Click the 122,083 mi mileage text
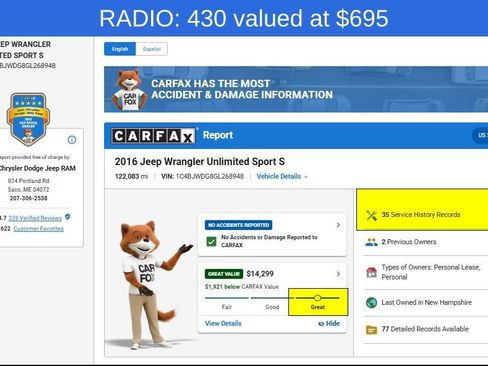This screenshot has height=366, width=488. (x=131, y=176)
